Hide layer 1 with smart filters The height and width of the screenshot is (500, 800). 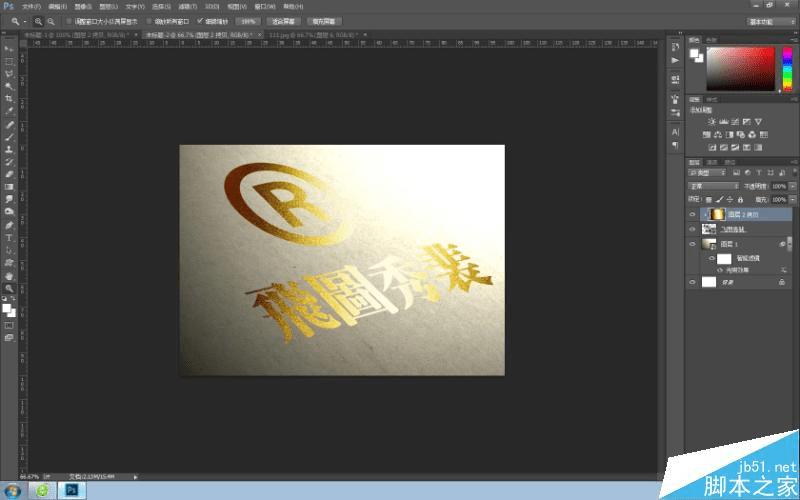pos(692,244)
